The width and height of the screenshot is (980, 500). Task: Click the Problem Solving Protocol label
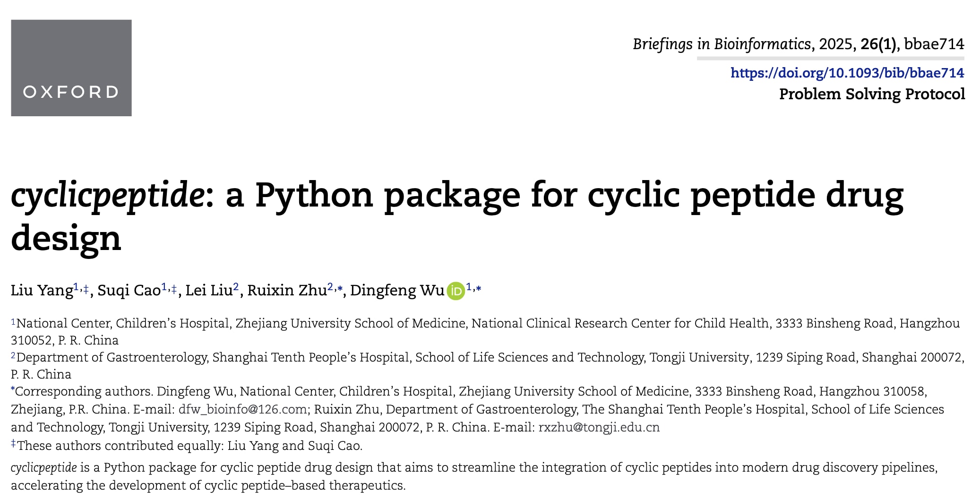[x=872, y=94]
